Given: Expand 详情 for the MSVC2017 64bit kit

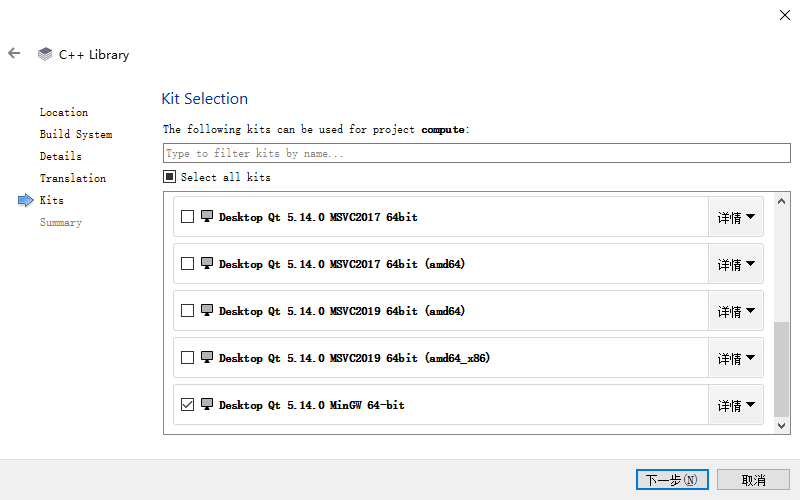Looking at the screenshot, I should coord(736,217).
